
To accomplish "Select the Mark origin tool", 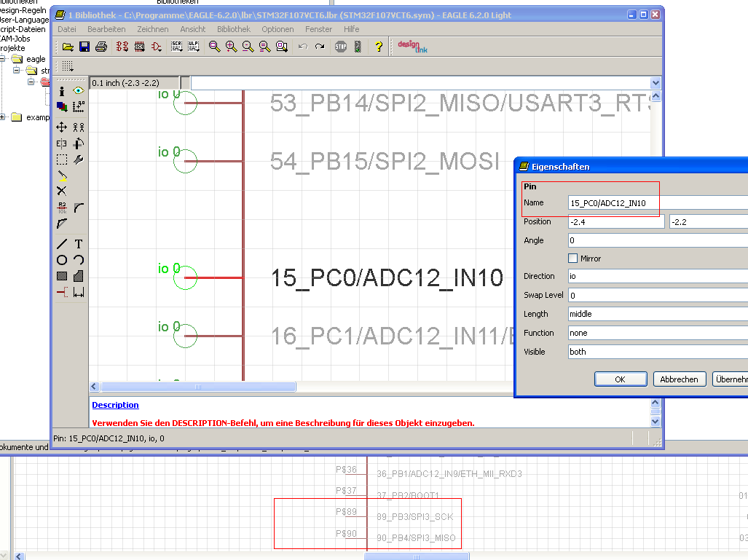I will [79, 106].
